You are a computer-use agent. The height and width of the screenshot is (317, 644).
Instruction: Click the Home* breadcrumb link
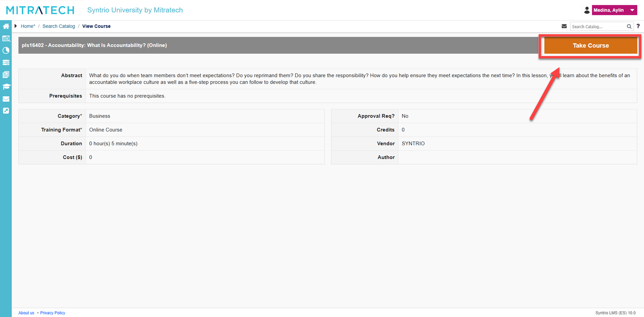pos(28,26)
